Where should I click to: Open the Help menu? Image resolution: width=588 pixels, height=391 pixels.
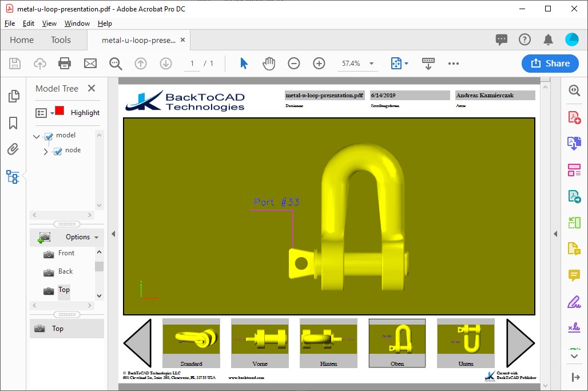105,23
